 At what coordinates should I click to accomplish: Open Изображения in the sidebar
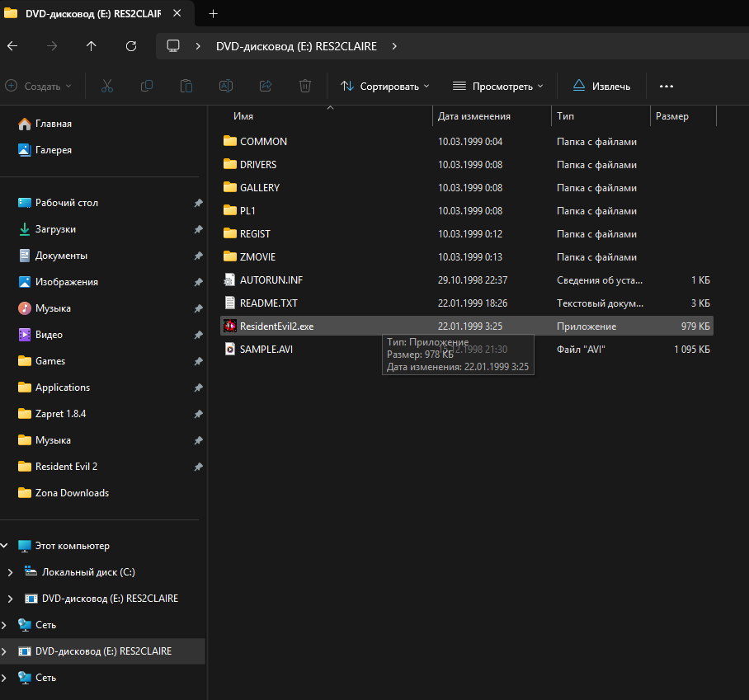pyautogui.click(x=58, y=282)
